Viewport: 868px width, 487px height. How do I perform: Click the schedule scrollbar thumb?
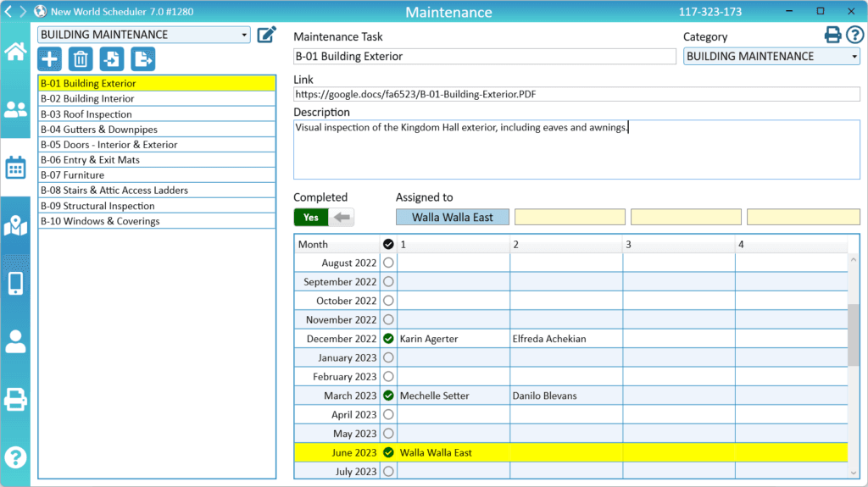coord(854,335)
